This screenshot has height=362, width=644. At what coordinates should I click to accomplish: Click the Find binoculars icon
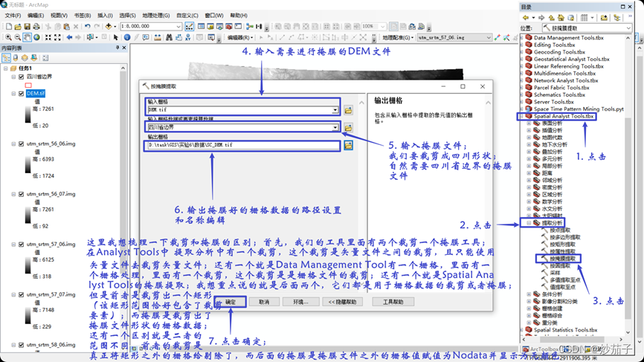(x=169, y=37)
